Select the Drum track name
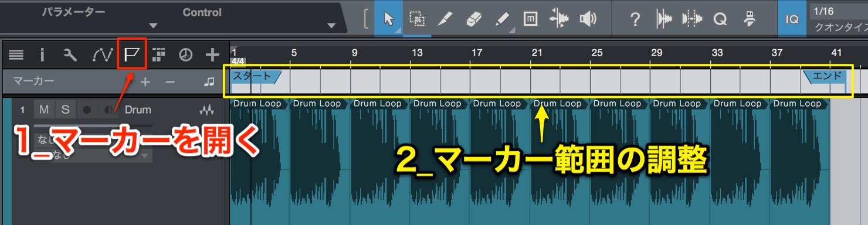 [x=138, y=110]
